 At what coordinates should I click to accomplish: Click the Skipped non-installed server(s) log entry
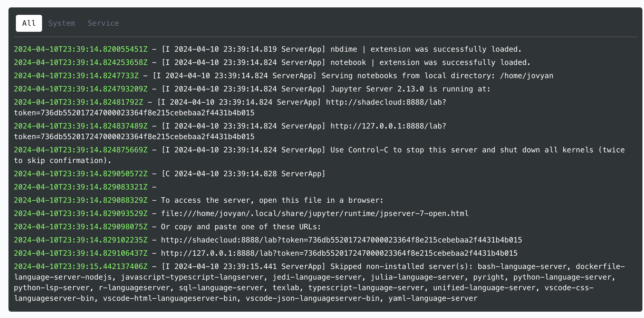click(x=319, y=282)
